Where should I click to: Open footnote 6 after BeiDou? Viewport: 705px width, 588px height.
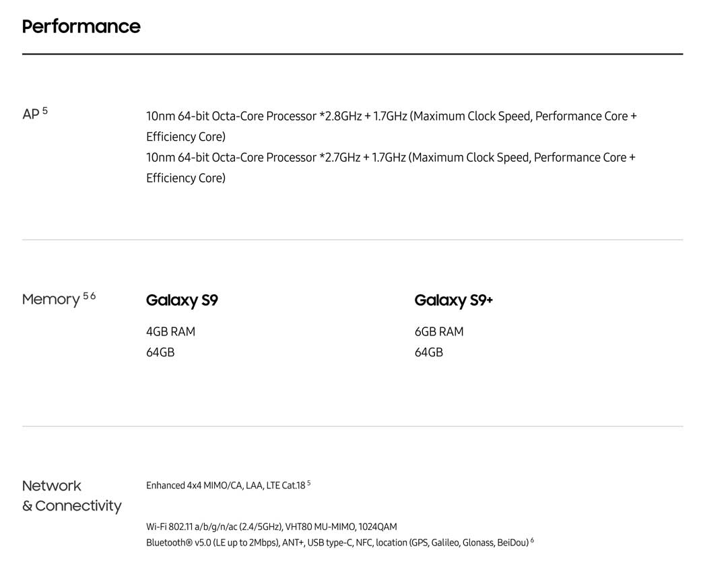click(532, 540)
